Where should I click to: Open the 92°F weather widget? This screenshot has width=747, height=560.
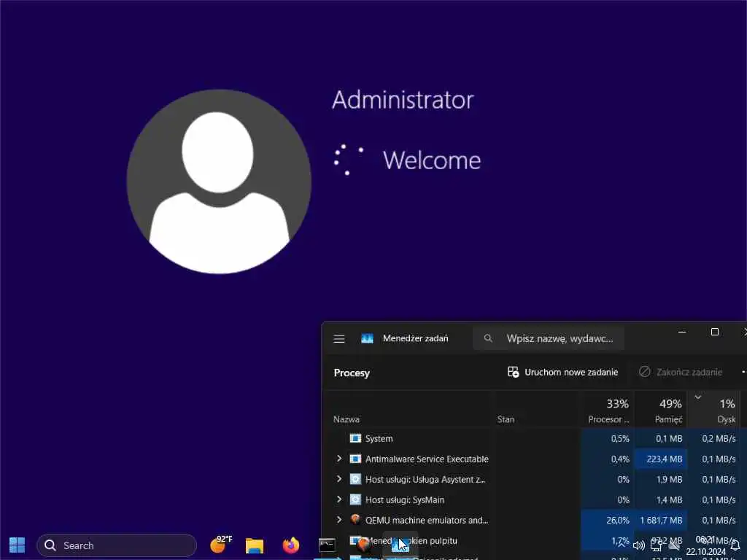[220, 545]
